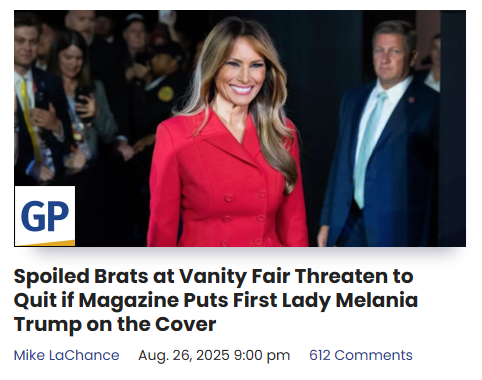This screenshot has width=482, height=380.
Task: Click the number 612 in the comments count
Action: (320, 355)
